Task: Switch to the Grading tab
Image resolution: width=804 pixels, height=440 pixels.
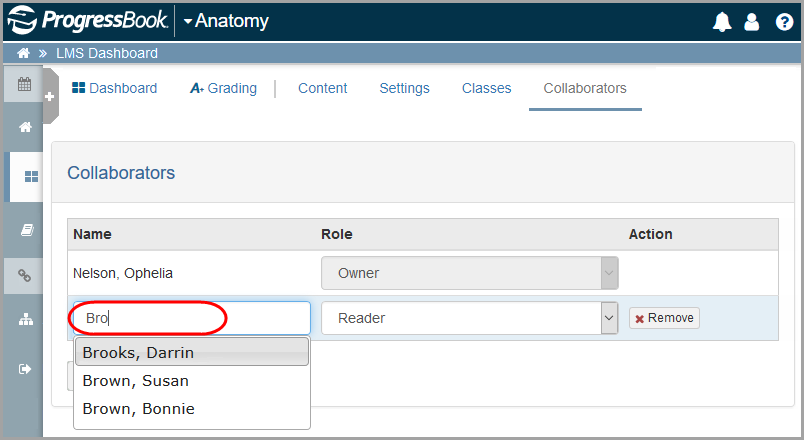Action: [x=224, y=88]
